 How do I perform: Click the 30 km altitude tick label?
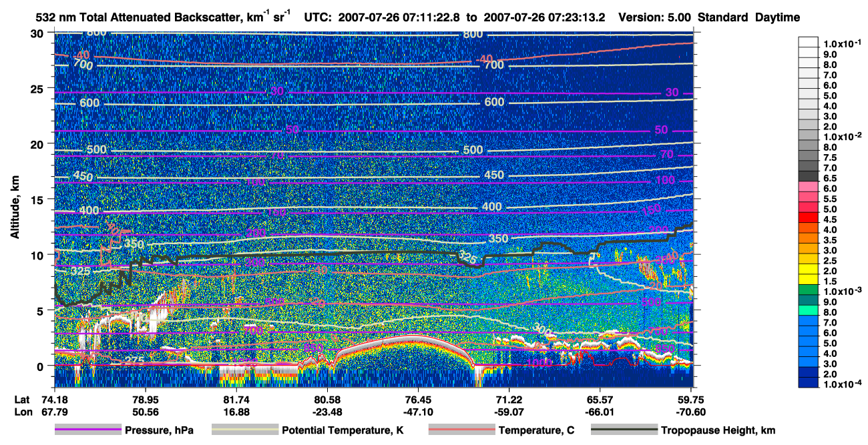click(x=41, y=33)
